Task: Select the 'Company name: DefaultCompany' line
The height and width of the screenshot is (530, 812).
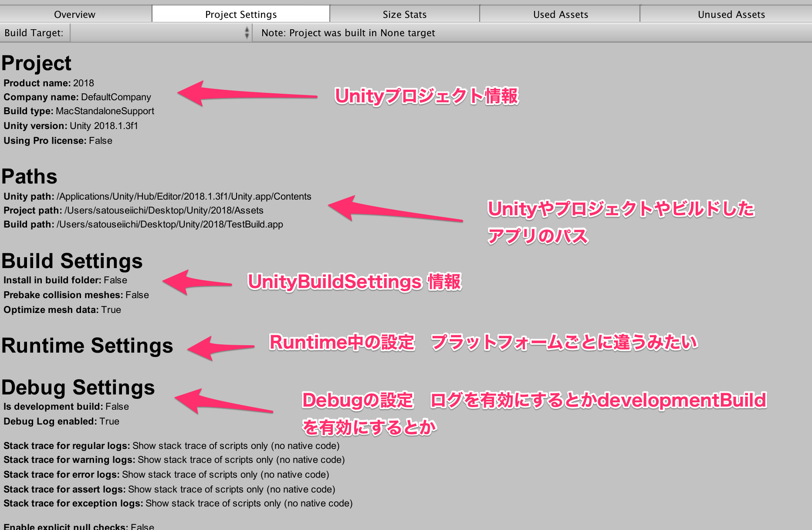Action: pos(77,97)
